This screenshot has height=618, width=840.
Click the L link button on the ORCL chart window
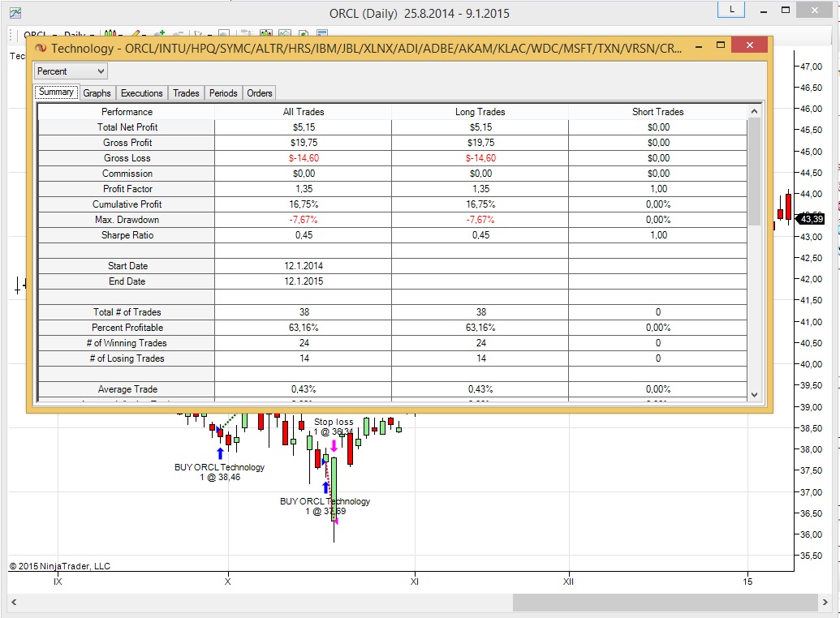click(731, 10)
